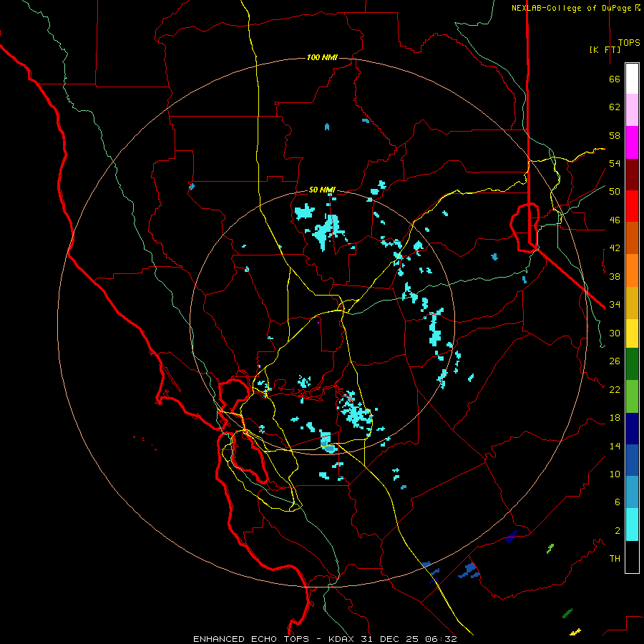The height and width of the screenshot is (644, 644).
Task: Click the "30" legend value
Action: (x=615, y=333)
